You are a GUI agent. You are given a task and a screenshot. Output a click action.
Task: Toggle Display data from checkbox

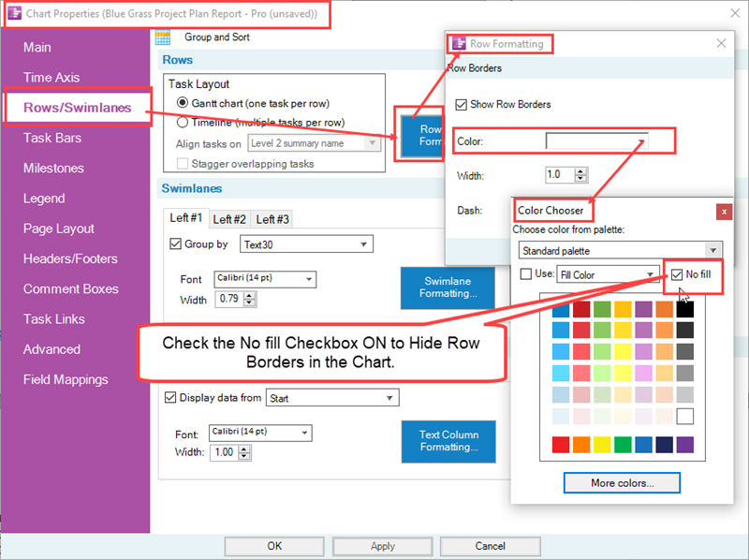170,398
